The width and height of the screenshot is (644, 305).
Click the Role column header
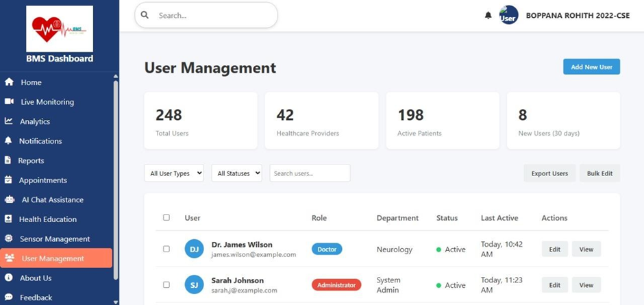(319, 218)
